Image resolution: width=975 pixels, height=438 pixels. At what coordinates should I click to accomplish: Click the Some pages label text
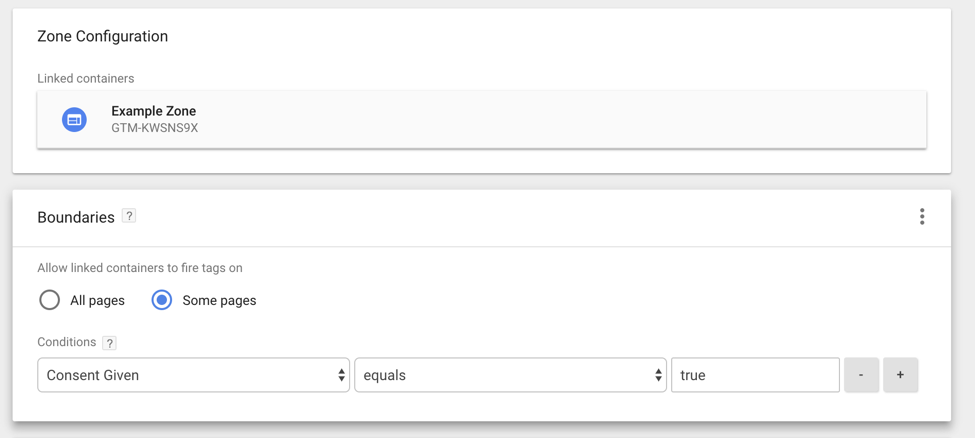pyautogui.click(x=219, y=301)
